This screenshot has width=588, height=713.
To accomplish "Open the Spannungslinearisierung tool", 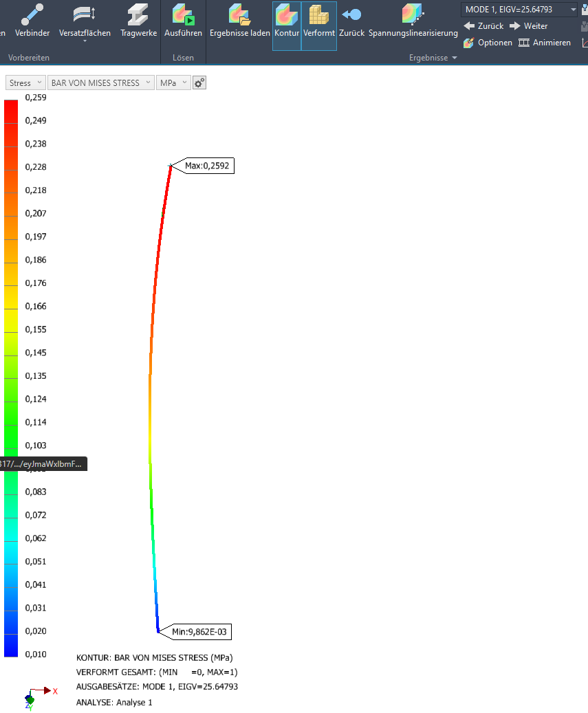I will [412, 19].
